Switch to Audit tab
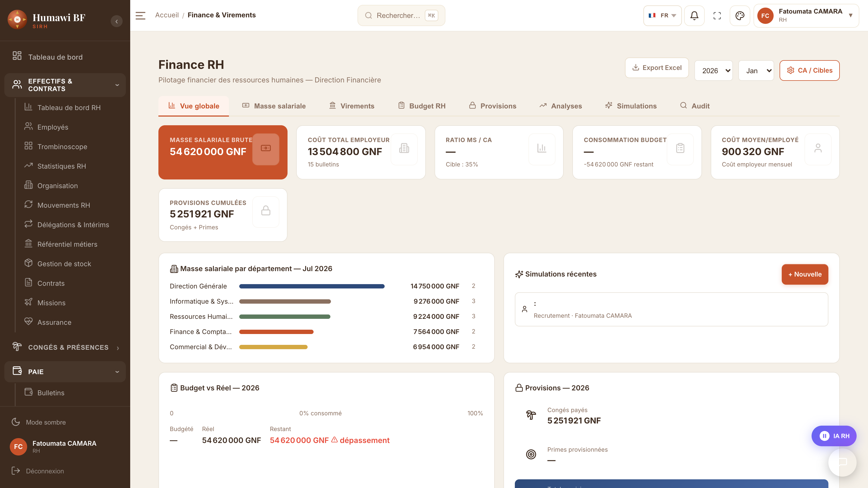868x488 pixels. [694, 106]
